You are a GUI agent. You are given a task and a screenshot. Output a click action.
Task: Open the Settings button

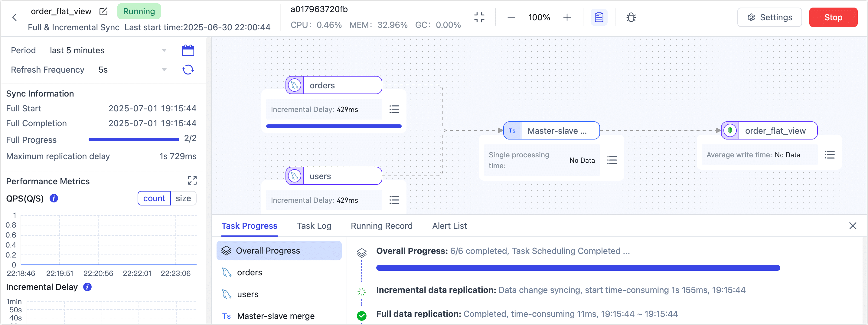[769, 17]
